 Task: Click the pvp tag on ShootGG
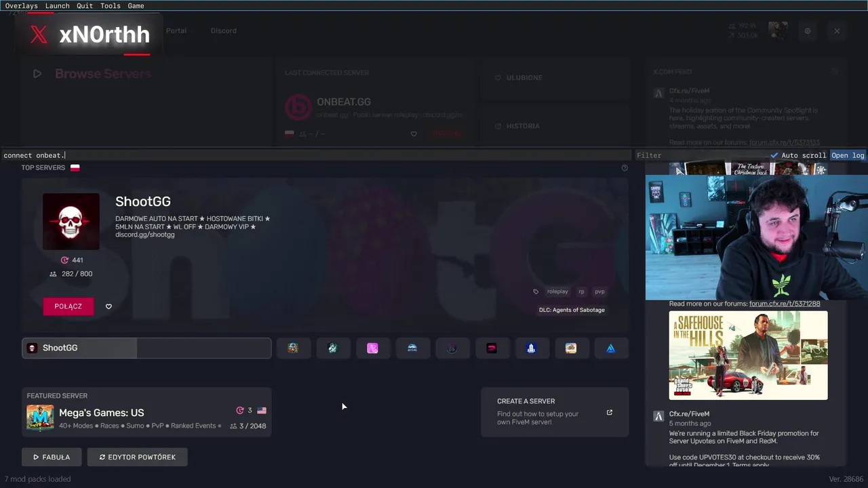(x=599, y=291)
